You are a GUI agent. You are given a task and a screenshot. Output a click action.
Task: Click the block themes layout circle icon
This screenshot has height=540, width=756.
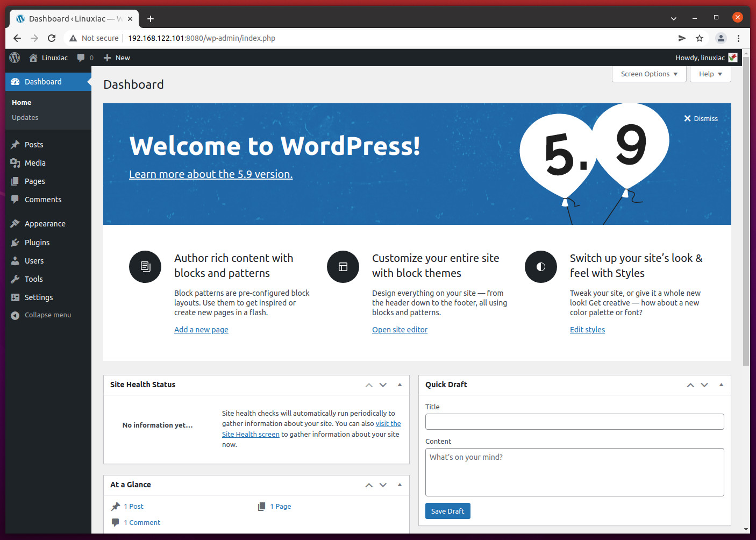click(x=343, y=267)
